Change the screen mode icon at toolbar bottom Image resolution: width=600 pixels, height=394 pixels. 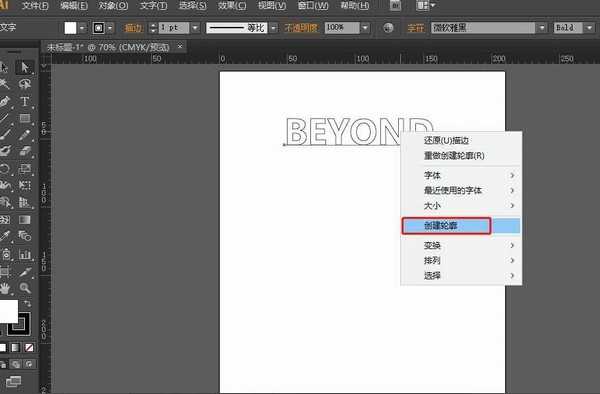point(13,381)
